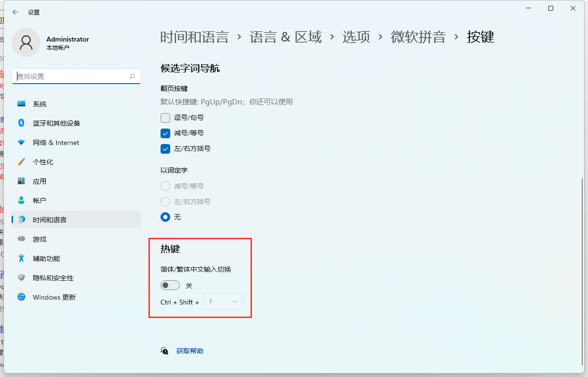The height and width of the screenshot is (377, 588).
Task: Click the 获取帮助 link
Action: click(x=190, y=351)
